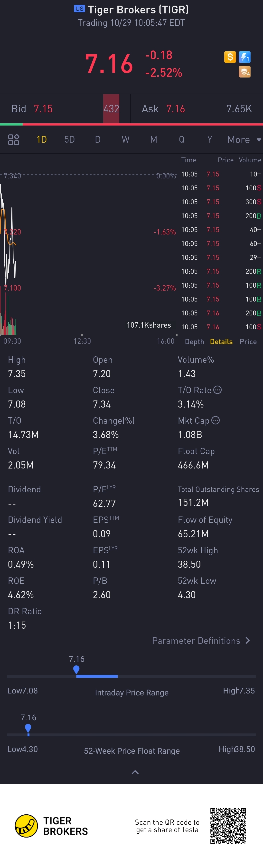Switch to the 5D chart tab
The height and width of the screenshot is (868, 263).
click(x=70, y=139)
